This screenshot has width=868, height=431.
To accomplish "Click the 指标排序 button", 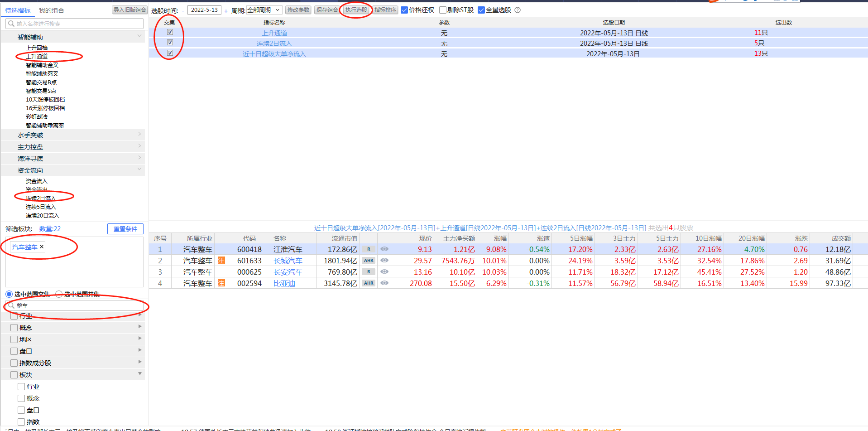I will 385,10.
